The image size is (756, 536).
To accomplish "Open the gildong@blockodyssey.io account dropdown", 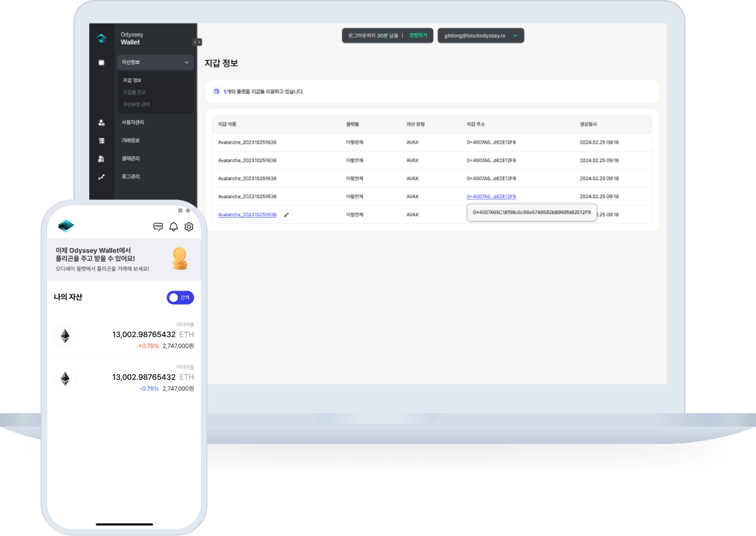I will click(480, 35).
